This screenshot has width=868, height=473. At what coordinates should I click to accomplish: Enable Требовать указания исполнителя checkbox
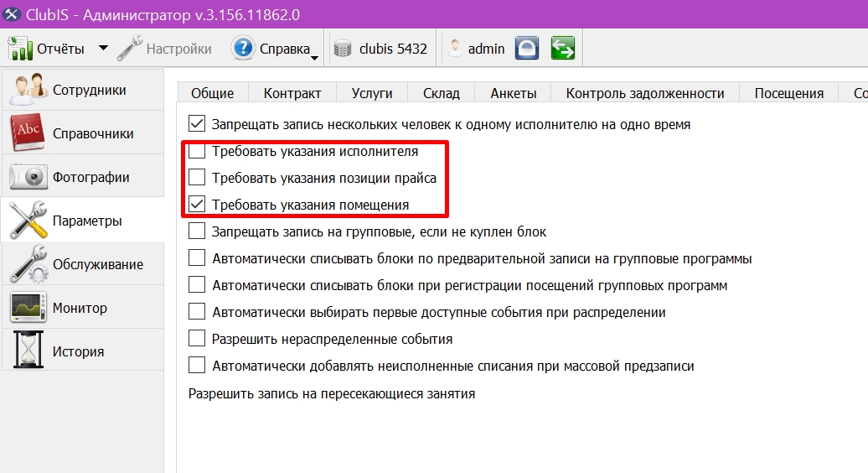pos(197,151)
